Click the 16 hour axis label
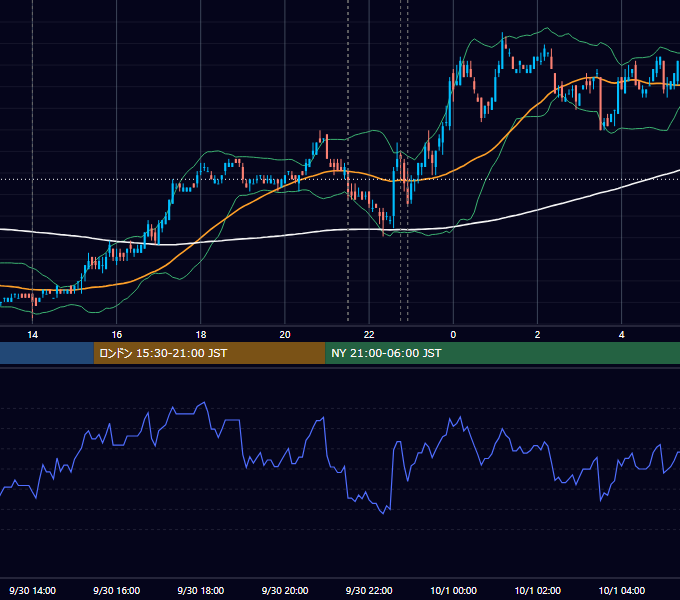This screenshot has width=680, height=600. [117, 335]
